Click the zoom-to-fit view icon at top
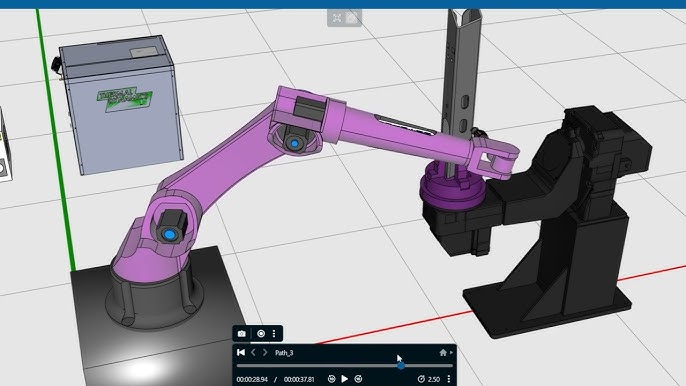The image size is (686, 386). click(x=336, y=18)
